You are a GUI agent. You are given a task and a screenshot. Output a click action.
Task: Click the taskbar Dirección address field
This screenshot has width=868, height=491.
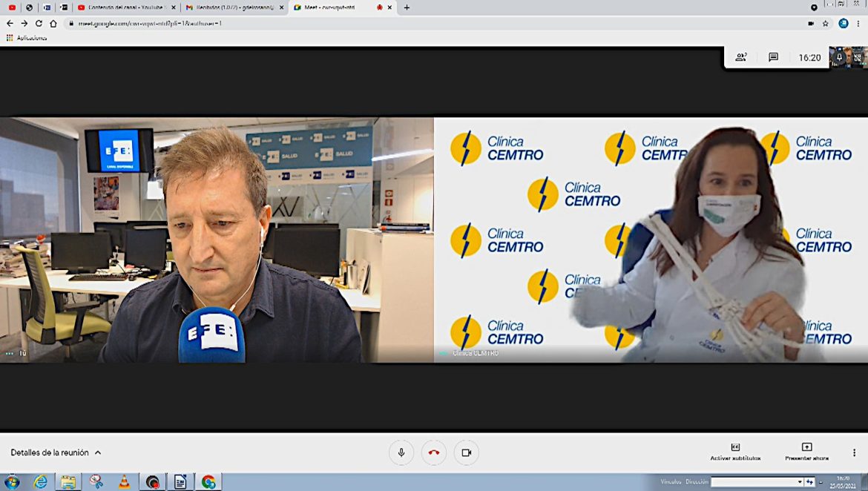[x=754, y=481]
